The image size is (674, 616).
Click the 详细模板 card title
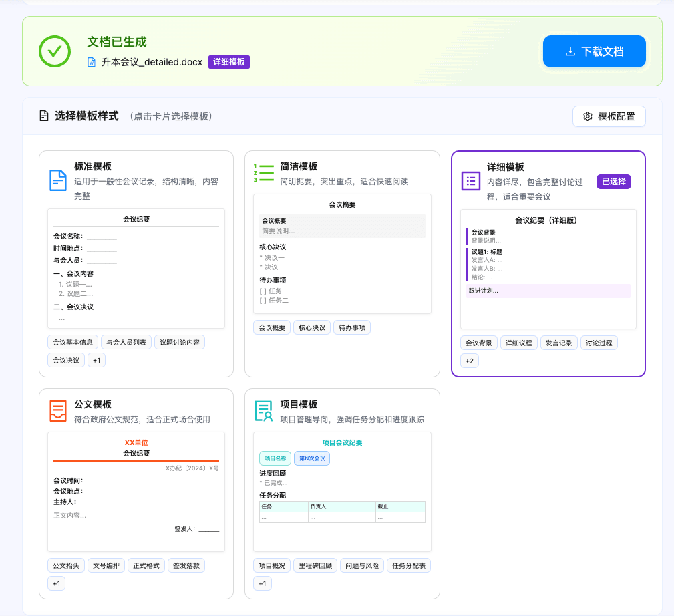(506, 167)
